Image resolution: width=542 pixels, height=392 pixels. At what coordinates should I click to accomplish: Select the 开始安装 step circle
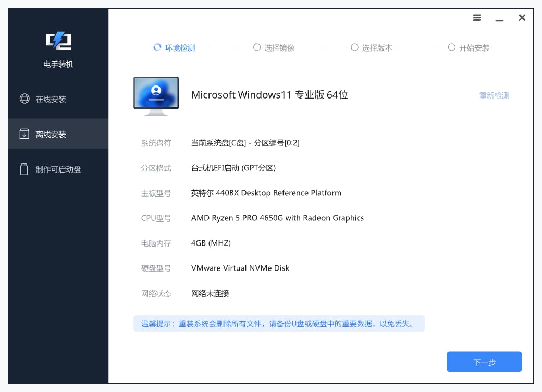(x=452, y=47)
